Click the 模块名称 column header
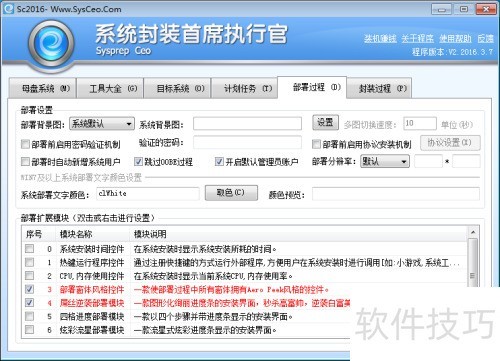Screen dimensions: 500x361 coord(93,234)
